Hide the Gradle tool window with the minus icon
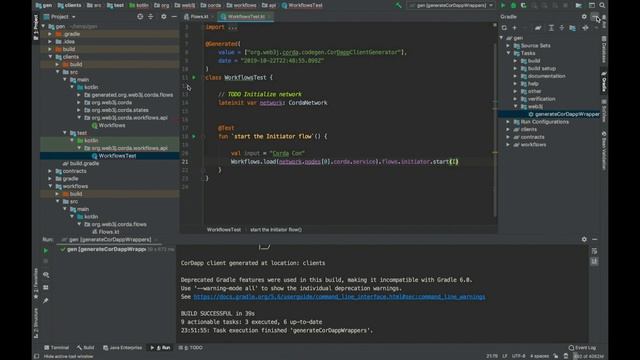 [x=595, y=17]
